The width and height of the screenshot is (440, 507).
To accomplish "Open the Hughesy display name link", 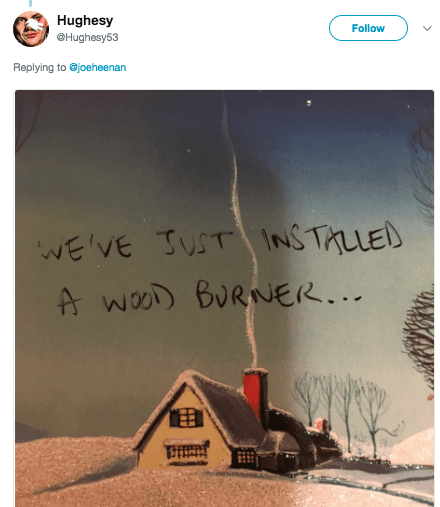I will pos(85,20).
